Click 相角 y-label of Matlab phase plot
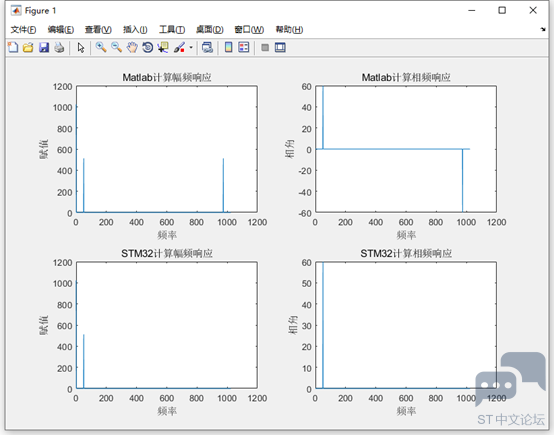 (x=289, y=149)
